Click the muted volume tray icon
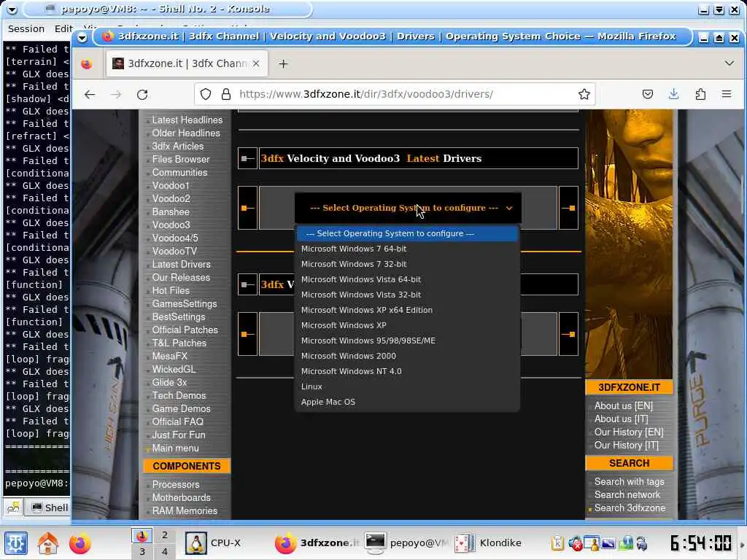 [575, 542]
